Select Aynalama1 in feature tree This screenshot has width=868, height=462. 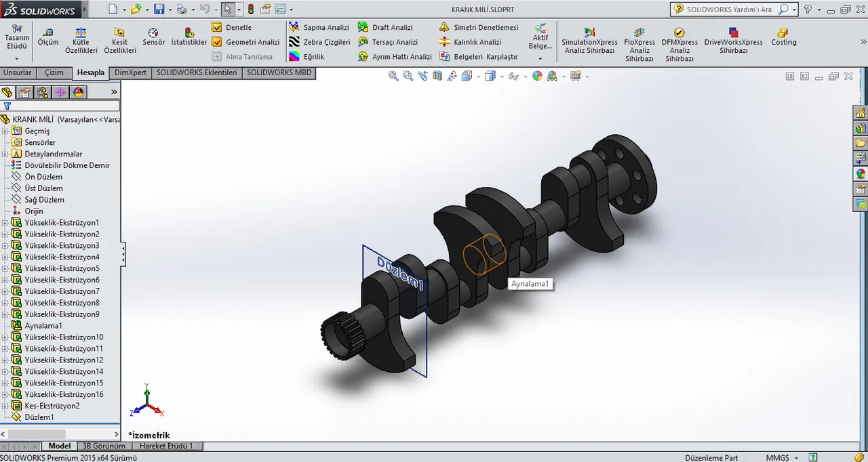point(43,326)
